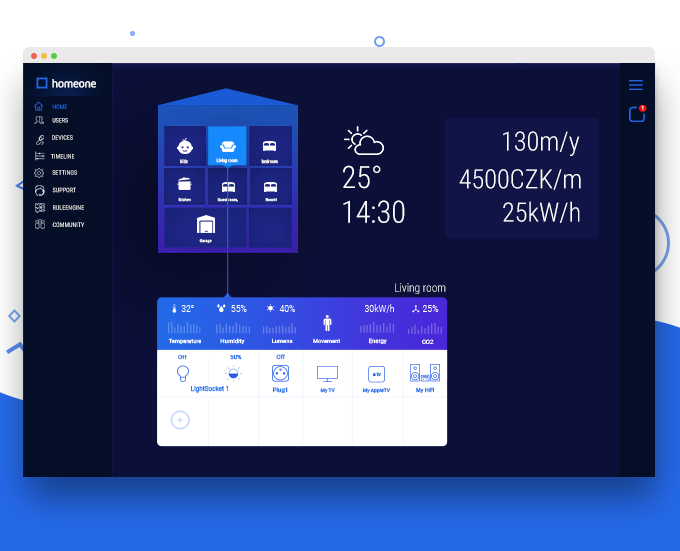Open Timeline from the sidebar
Screen dimensions: 680x551
(x=54, y=156)
